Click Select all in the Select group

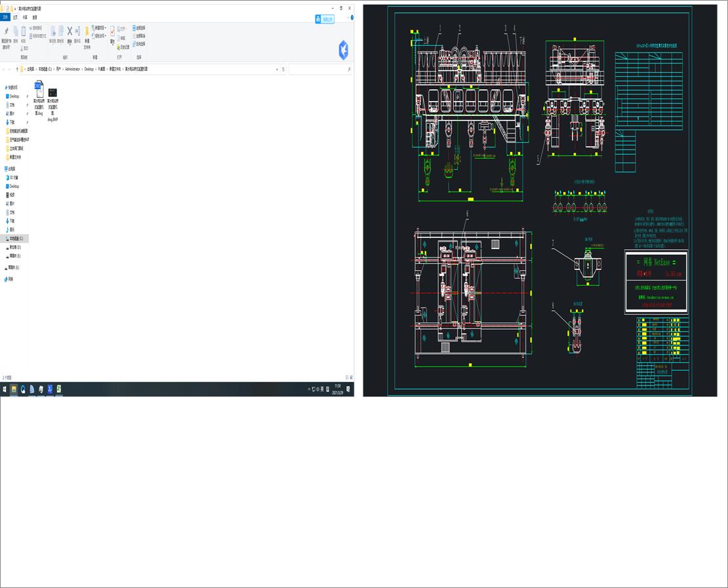pyautogui.click(x=139, y=28)
